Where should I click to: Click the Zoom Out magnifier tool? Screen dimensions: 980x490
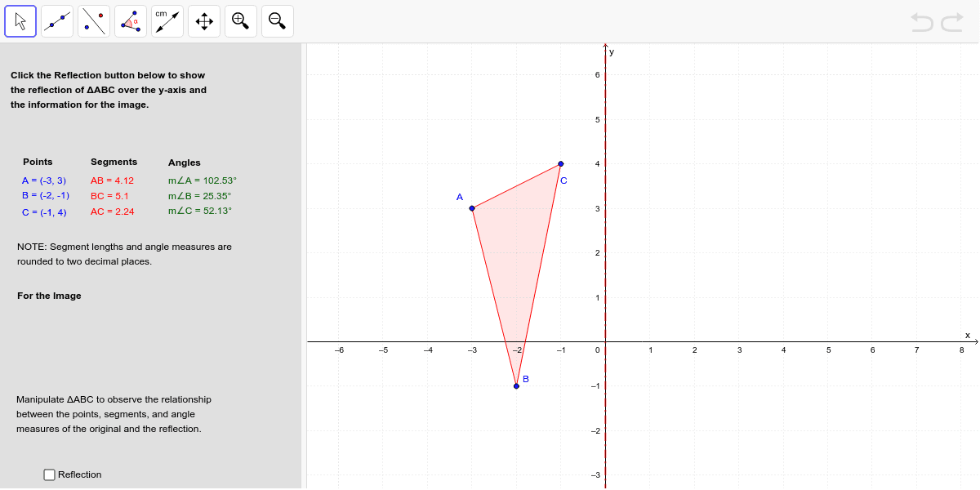(278, 21)
